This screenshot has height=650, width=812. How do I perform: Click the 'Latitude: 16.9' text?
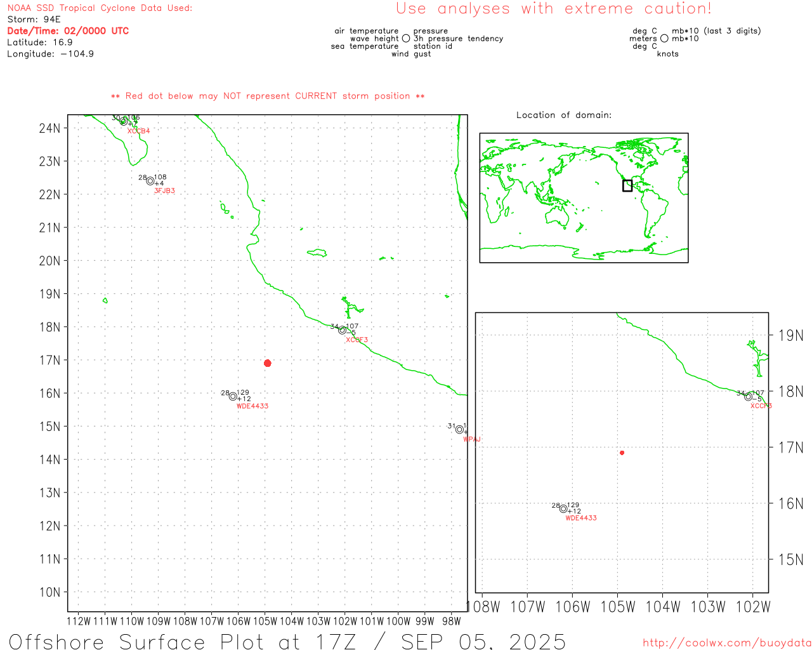pos(40,43)
